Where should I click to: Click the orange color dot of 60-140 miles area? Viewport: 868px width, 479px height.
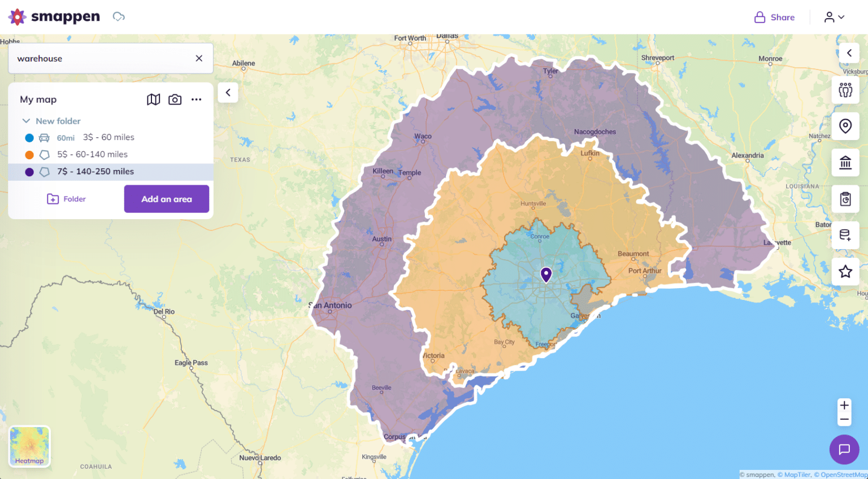coord(29,155)
